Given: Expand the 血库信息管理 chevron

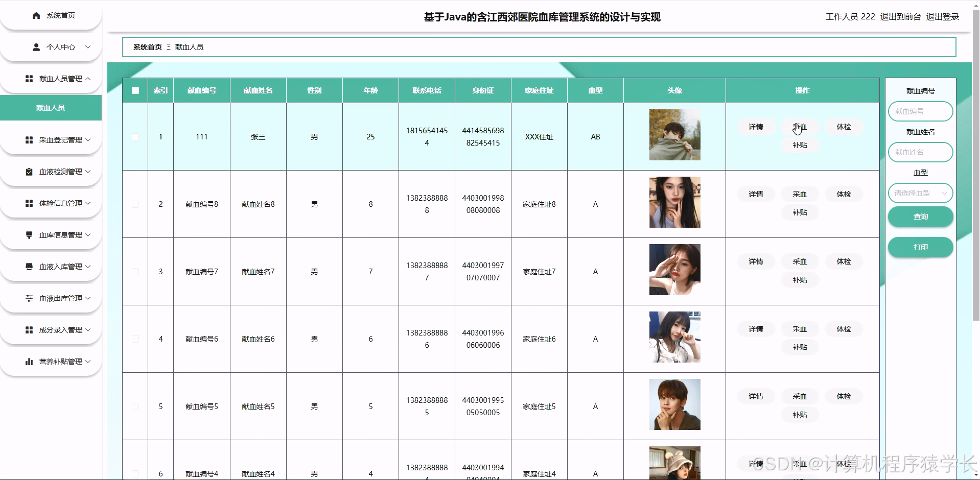Looking at the screenshot, I should (x=88, y=235).
